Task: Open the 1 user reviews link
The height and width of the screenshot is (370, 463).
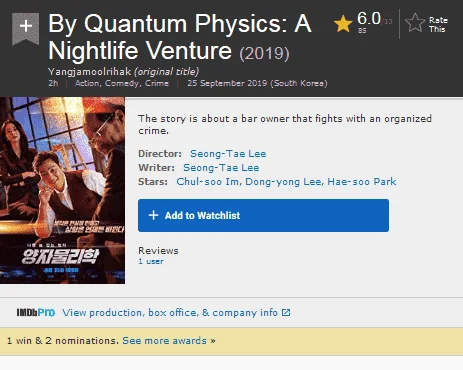Action: pos(151,261)
